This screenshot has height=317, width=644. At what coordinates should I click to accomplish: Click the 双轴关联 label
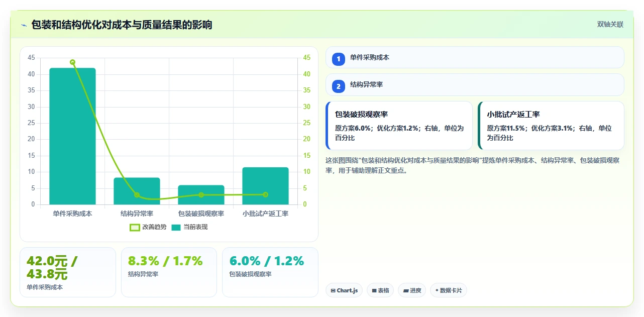[610, 25]
